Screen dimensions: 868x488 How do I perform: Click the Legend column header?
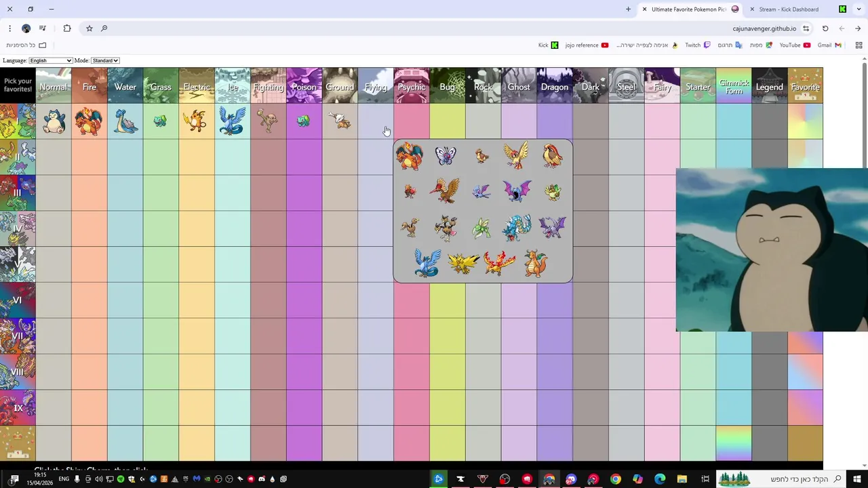(770, 85)
